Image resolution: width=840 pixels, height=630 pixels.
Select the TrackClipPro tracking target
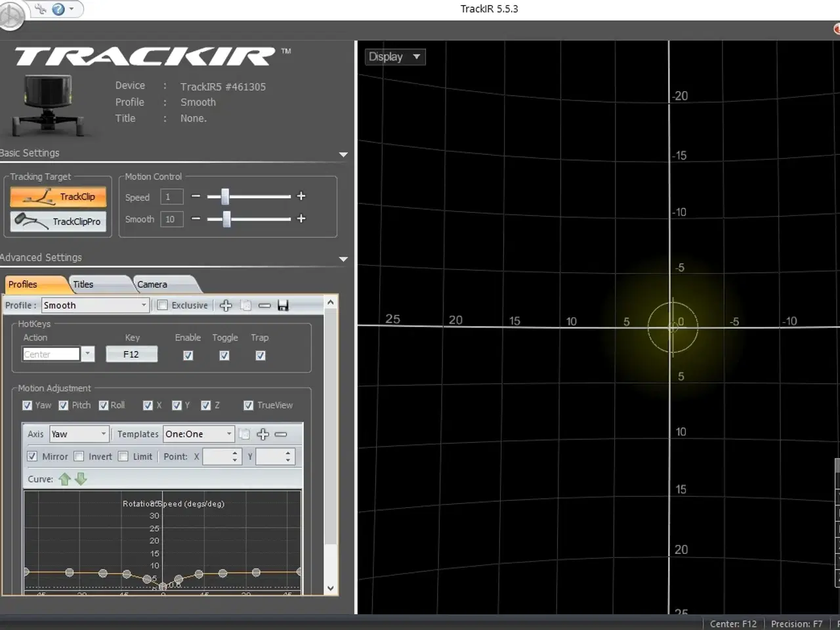[58, 221]
